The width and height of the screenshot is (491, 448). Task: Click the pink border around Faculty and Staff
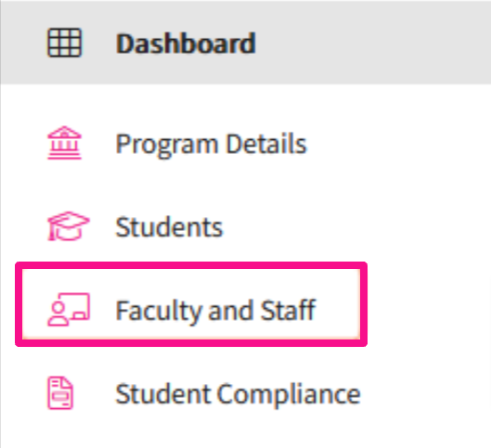click(x=191, y=265)
